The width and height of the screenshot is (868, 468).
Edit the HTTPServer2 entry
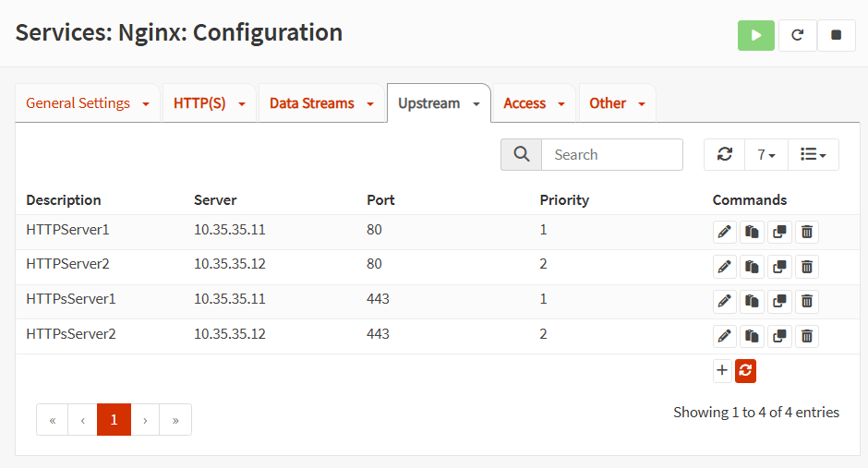pyautogui.click(x=724, y=267)
